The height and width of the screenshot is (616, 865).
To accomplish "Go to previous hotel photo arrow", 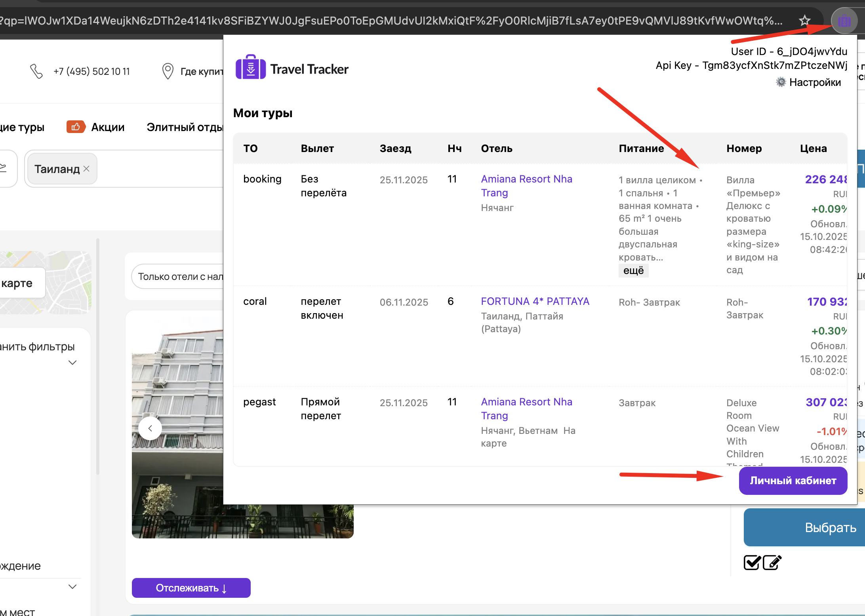I will tap(150, 428).
